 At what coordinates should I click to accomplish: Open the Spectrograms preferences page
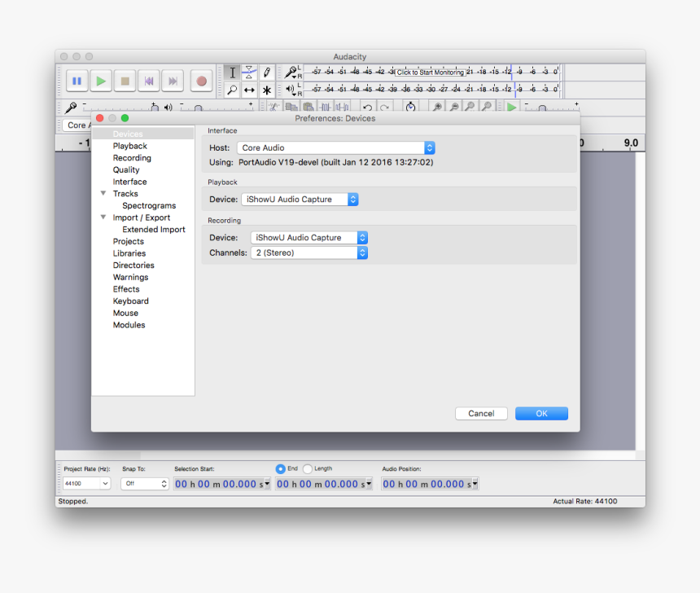149,205
